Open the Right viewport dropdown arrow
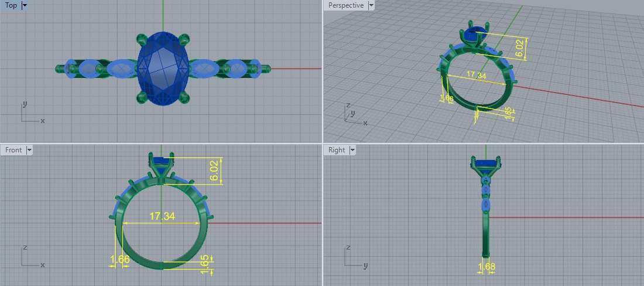Viewport: 644px width, 286px height. [352, 150]
